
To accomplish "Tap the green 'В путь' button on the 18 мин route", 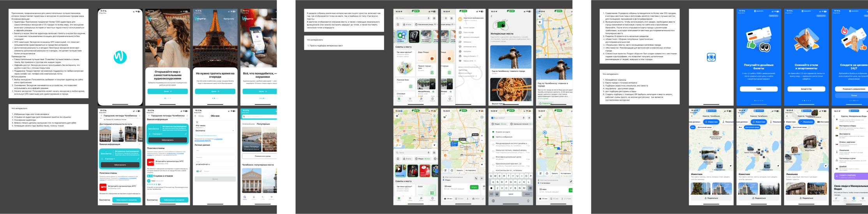I will 474,187.
